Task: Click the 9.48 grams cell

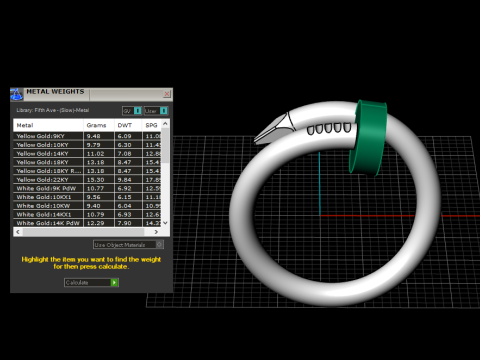Action: point(99,136)
